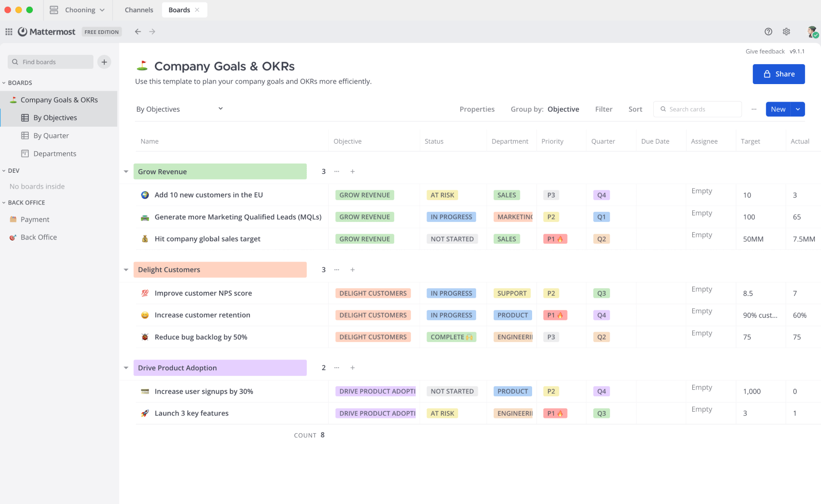Open Delight Customers group options ellipsis

tap(337, 270)
